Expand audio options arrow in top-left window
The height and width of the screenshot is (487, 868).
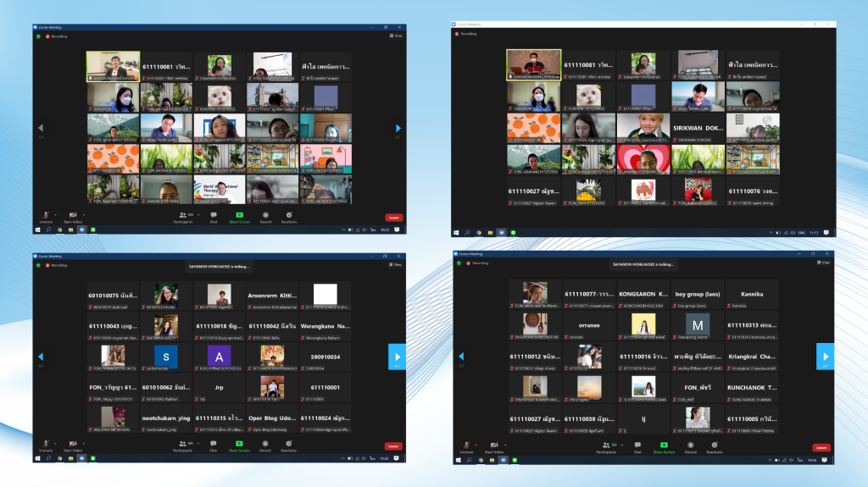(55, 215)
